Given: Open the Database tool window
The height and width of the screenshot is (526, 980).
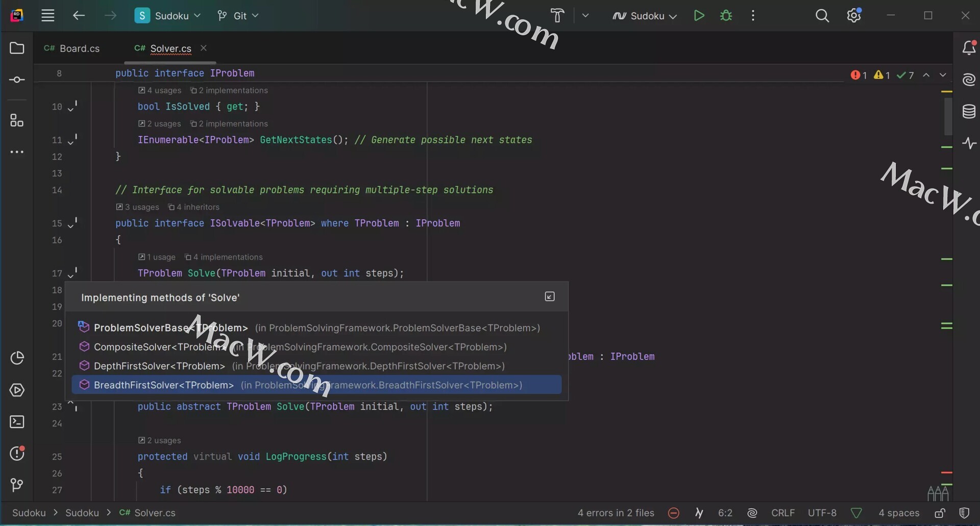Looking at the screenshot, I should 968,112.
